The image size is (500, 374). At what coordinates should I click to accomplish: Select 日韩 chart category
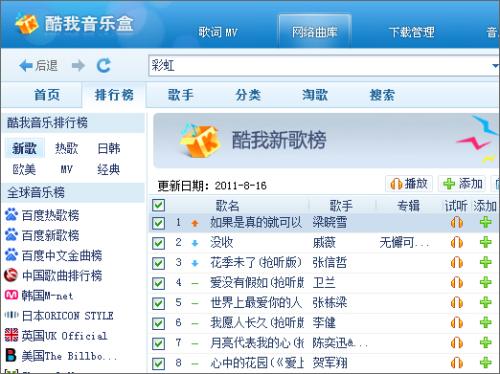click(x=109, y=148)
